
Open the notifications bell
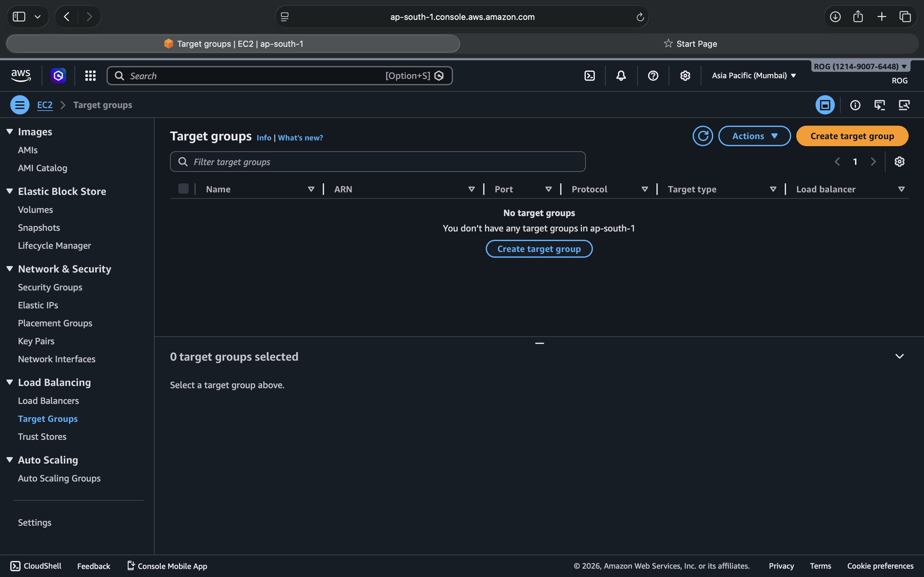point(621,76)
